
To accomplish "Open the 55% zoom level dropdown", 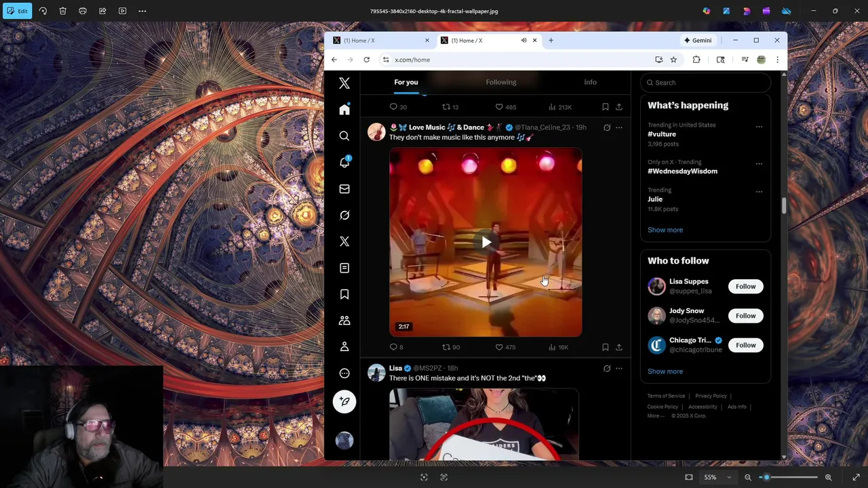I will [717, 477].
